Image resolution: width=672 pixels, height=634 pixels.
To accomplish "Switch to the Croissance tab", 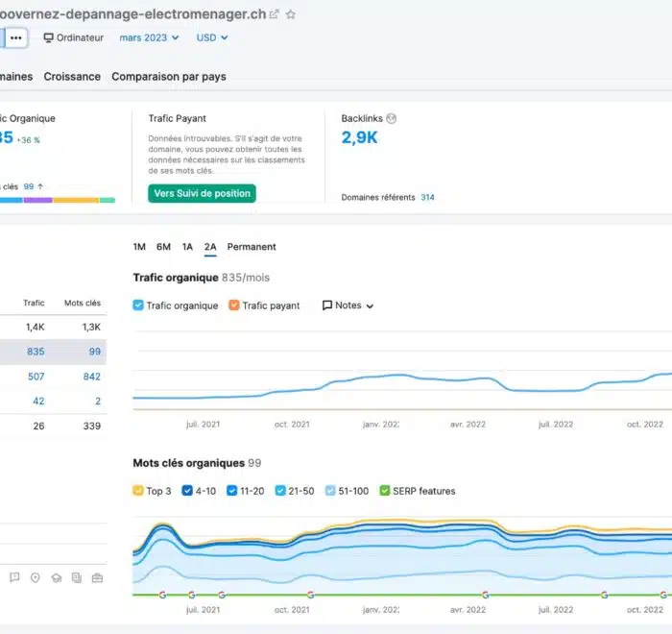I will [72, 77].
